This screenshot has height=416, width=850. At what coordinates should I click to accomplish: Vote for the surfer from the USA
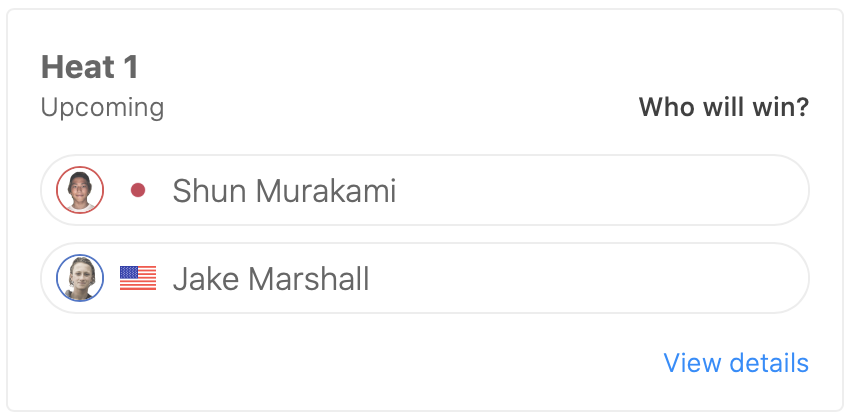click(424, 278)
